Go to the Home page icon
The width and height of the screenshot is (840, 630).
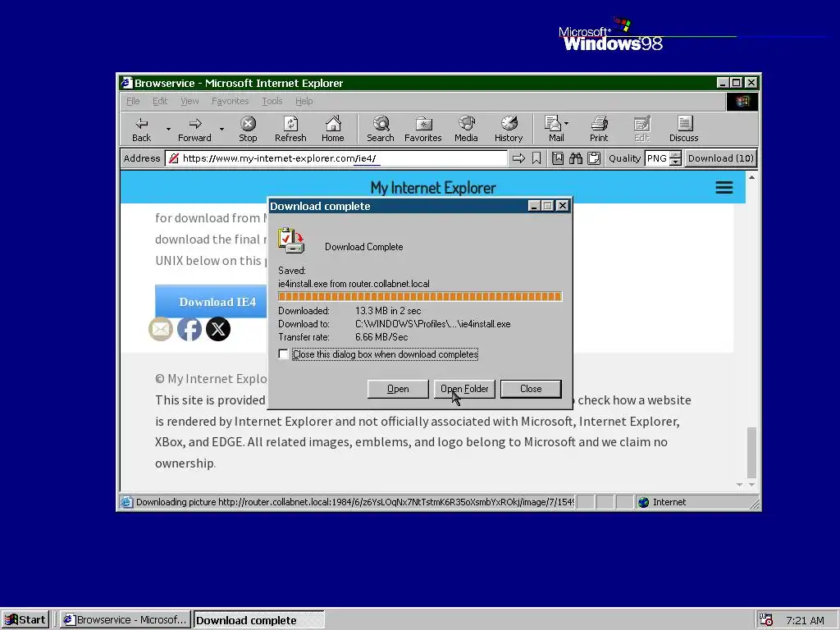333,129
